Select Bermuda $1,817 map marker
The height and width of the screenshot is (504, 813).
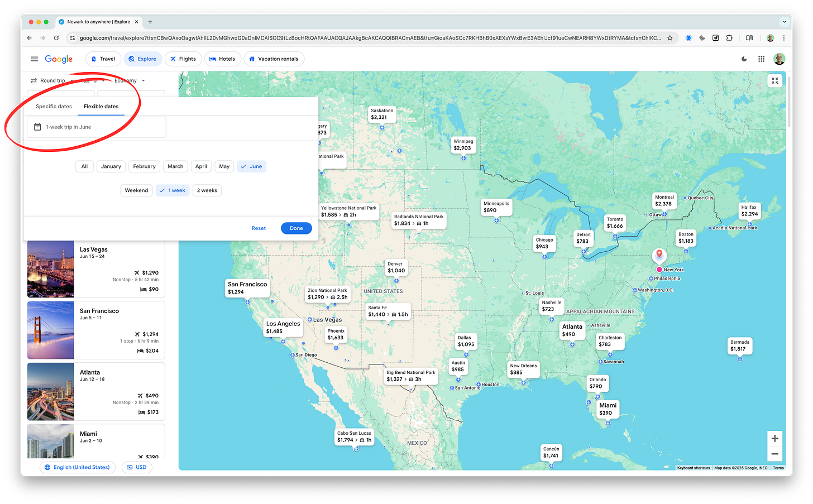coord(739,345)
